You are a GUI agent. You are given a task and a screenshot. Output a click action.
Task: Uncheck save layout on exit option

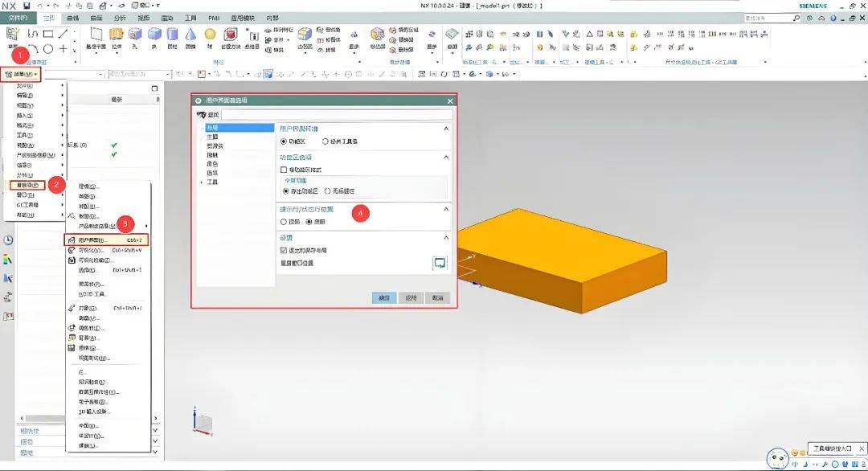[x=283, y=249]
